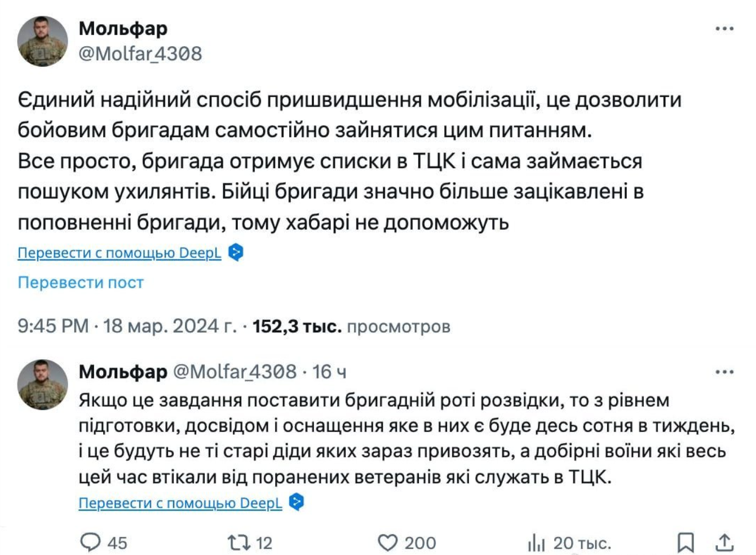Click the share upload icon

[724, 542]
